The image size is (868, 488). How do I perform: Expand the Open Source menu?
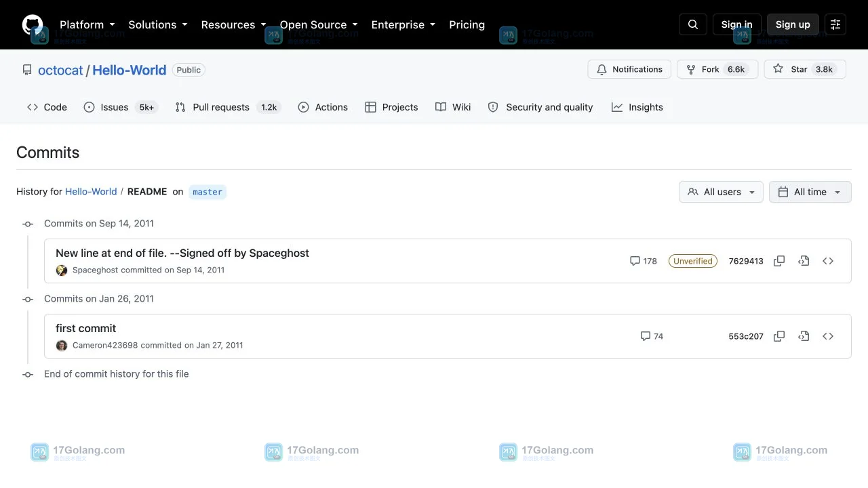pyautogui.click(x=319, y=24)
